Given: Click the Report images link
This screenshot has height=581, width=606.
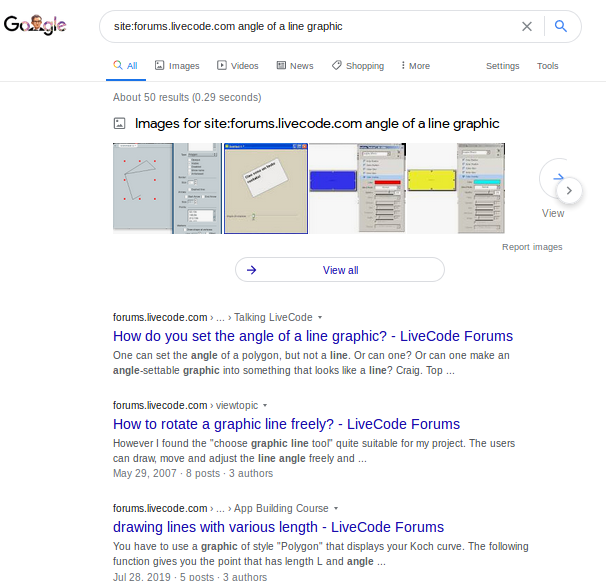Looking at the screenshot, I should coord(532,247).
